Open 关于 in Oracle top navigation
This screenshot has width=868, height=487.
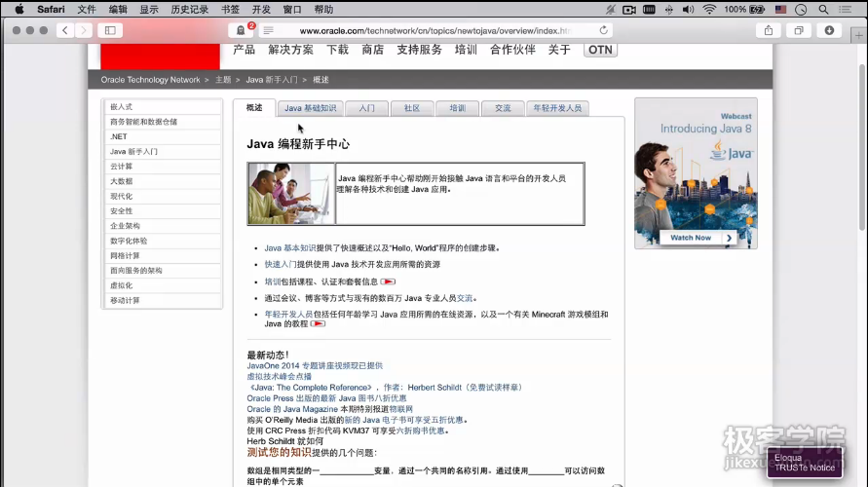[x=559, y=50]
